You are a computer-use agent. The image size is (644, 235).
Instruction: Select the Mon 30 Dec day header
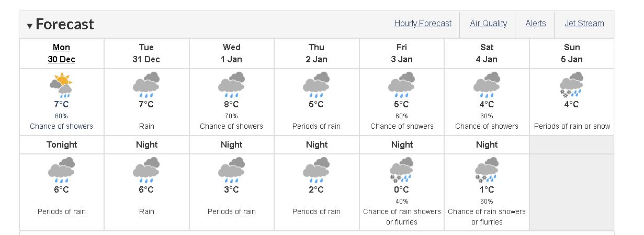tap(62, 53)
